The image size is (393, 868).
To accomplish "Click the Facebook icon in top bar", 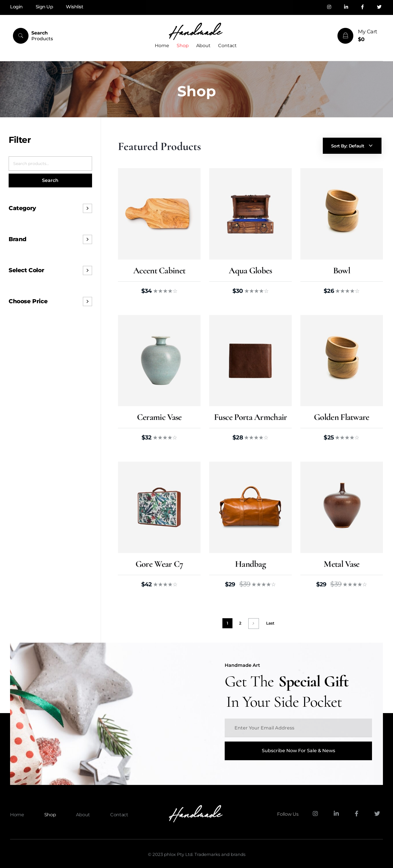I will pos(362,7).
